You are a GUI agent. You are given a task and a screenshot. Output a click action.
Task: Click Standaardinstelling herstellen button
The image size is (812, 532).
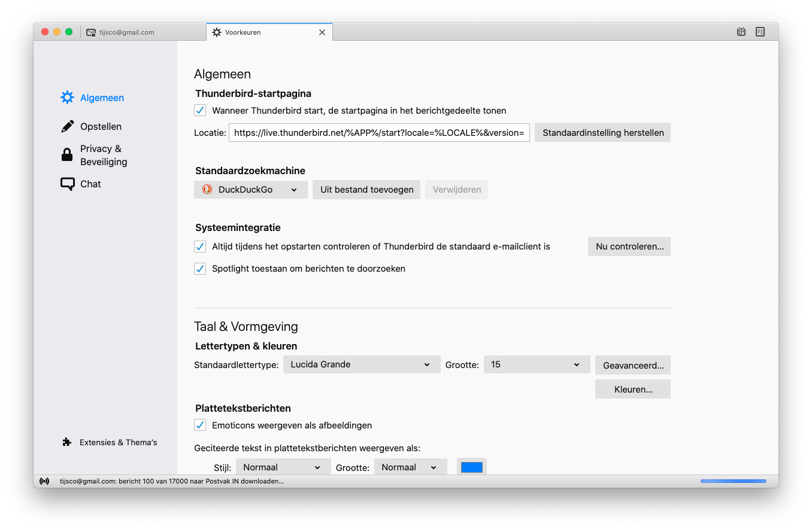(602, 133)
